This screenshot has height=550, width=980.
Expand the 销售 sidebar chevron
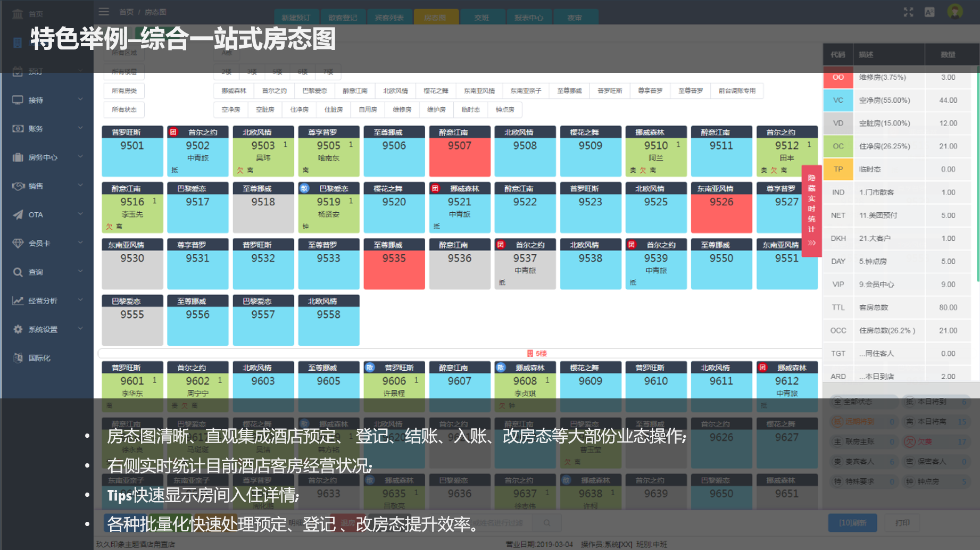pos(80,186)
